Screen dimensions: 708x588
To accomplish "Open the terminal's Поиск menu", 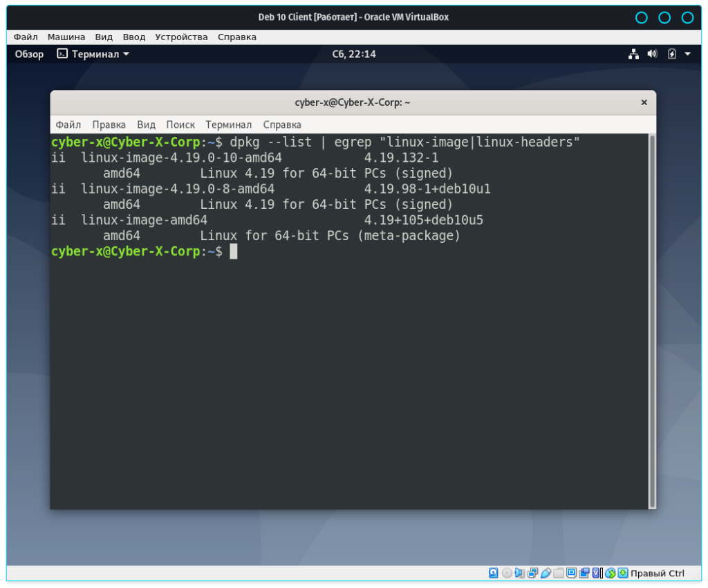I will pos(180,125).
